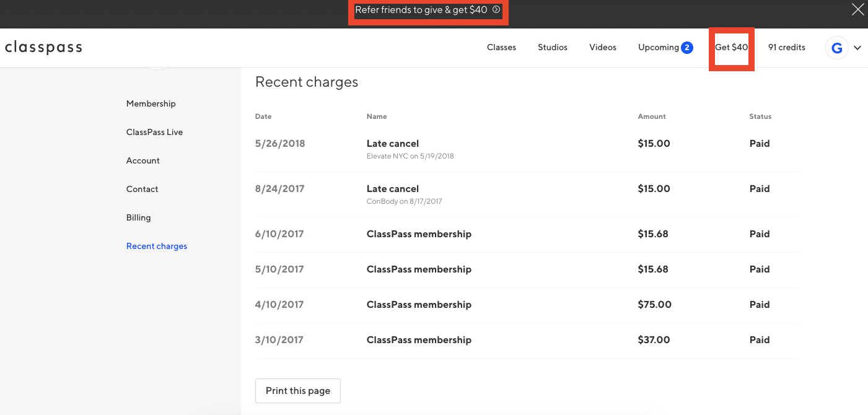This screenshot has width=868, height=415.
Task: Click Late cancel for Elevate NYC row
Action: (x=393, y=144)
